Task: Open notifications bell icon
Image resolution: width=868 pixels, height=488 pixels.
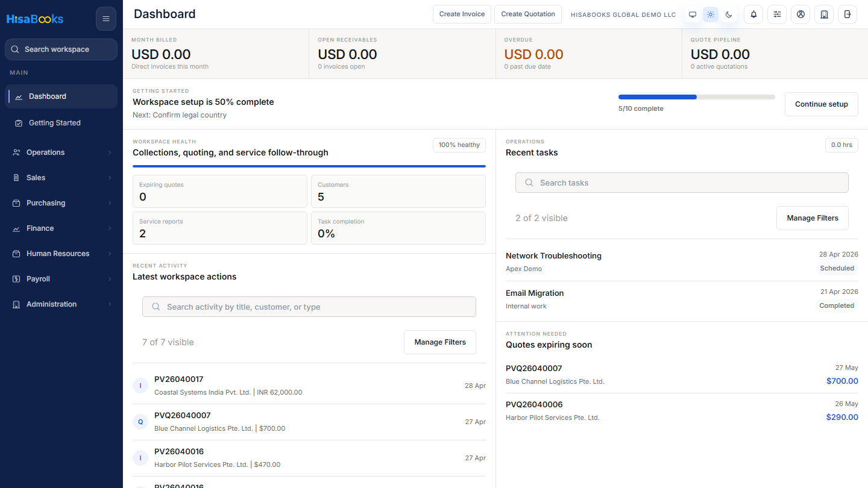Action: (753, 14)
